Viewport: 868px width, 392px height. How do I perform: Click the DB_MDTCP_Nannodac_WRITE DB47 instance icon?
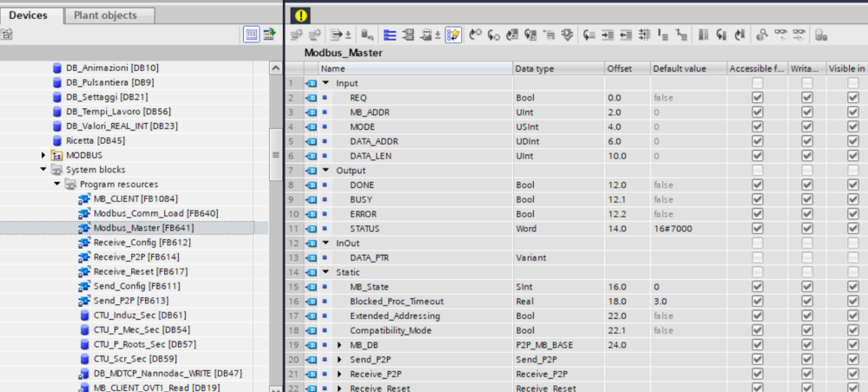point(84,373)
